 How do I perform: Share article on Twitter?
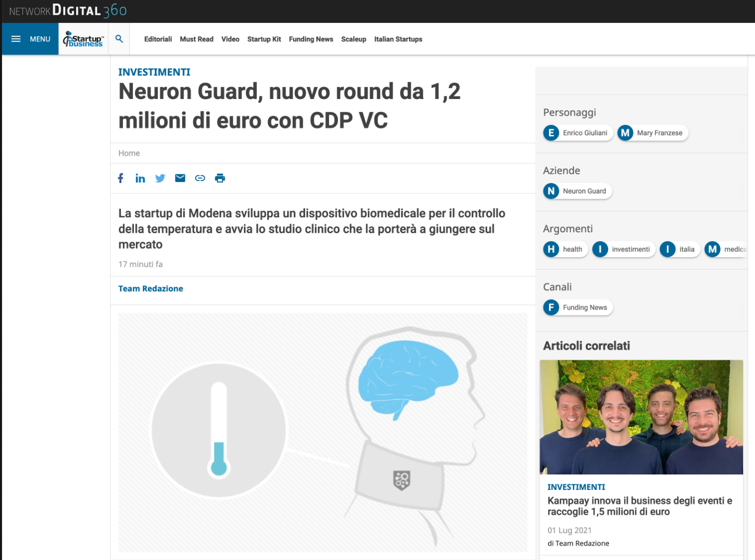(160, 178)
